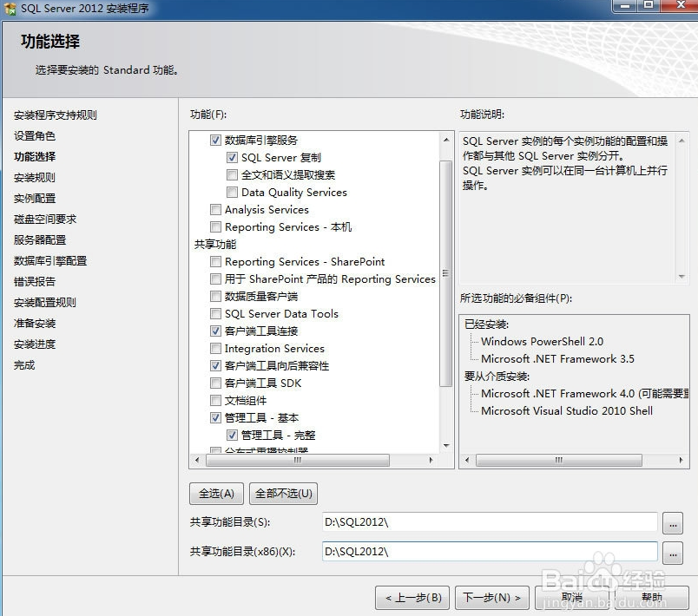Viewport: 698px width, 616px height.
Task: Click 全部不选(U) to clear all features
Action: click(x=282, y=493)
